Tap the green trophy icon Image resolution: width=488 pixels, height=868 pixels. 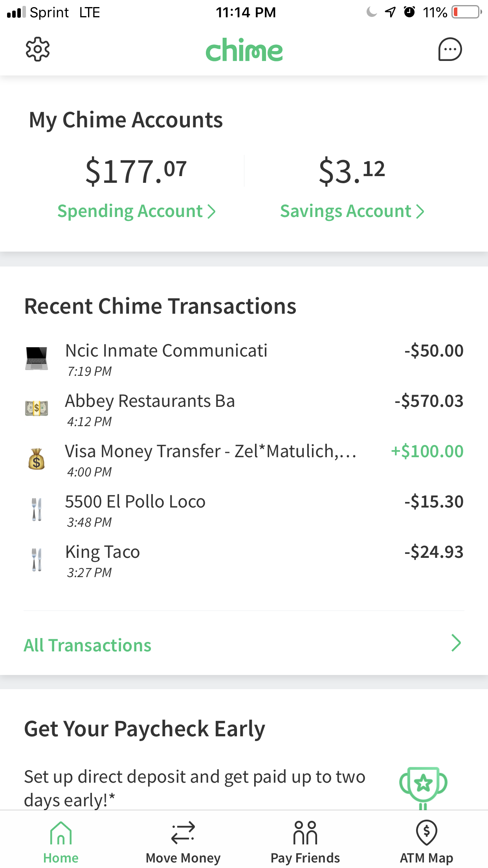point(423,785)
